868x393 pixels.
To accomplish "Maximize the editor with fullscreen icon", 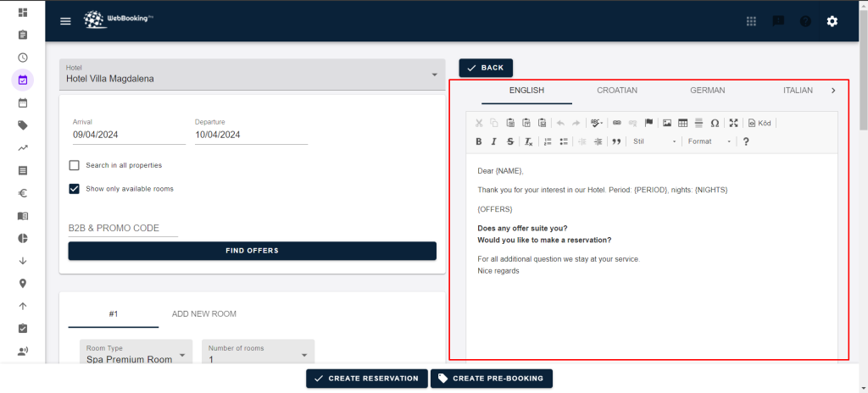I will tap(734, 123).
